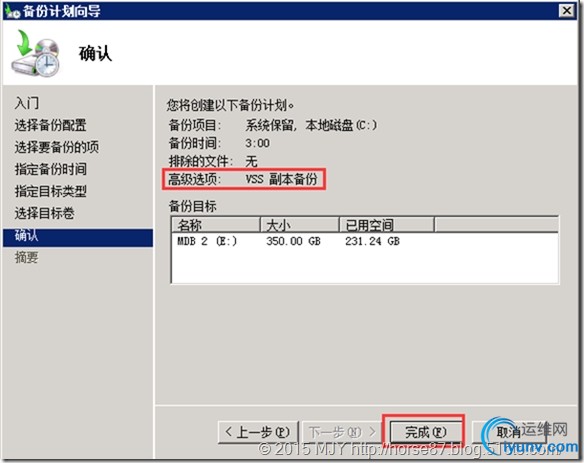
Task: Click the 您将创建以下备份计划 message
Action: tap(230, 105)
